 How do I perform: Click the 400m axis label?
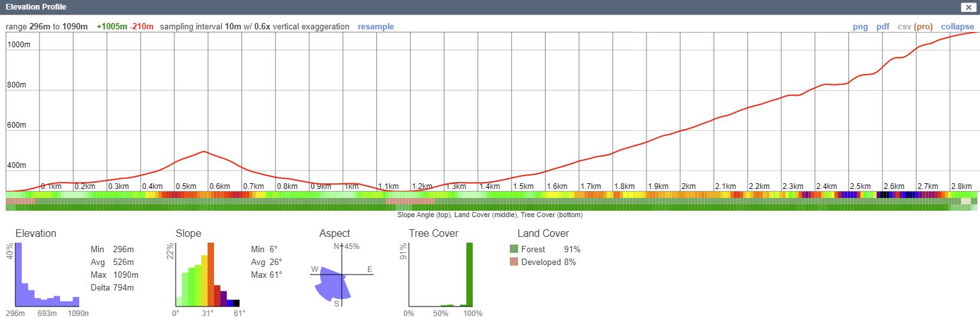tap(16, 166)
